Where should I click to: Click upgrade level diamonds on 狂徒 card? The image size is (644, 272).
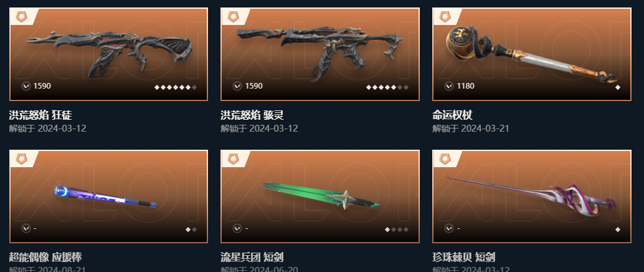pos(176,87)
